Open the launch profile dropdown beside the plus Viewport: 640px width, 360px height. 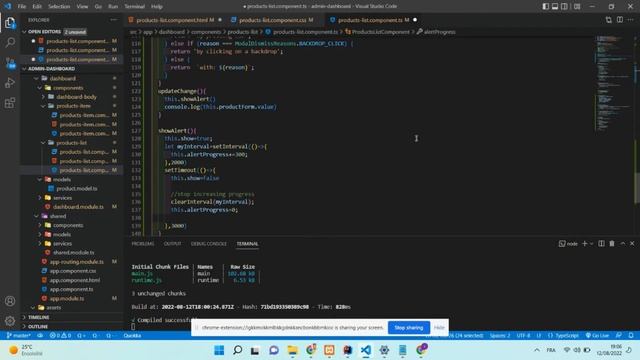tap(591, 244)
